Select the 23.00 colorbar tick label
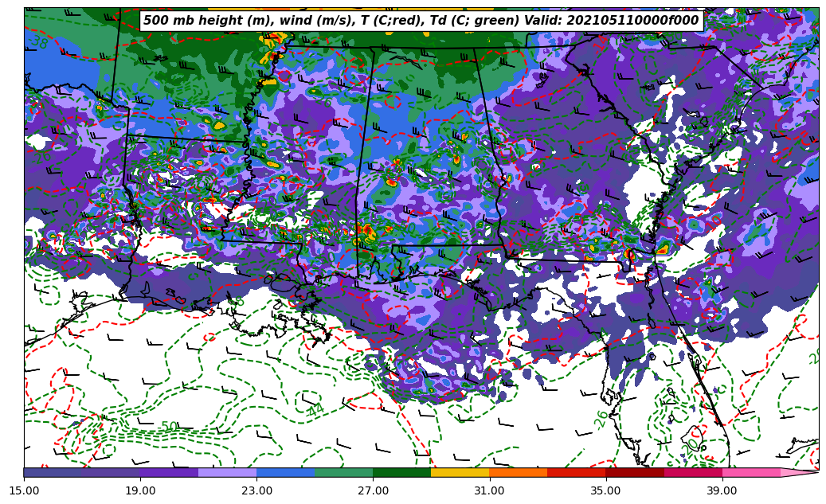826x504 pixels. click(256, 490)
